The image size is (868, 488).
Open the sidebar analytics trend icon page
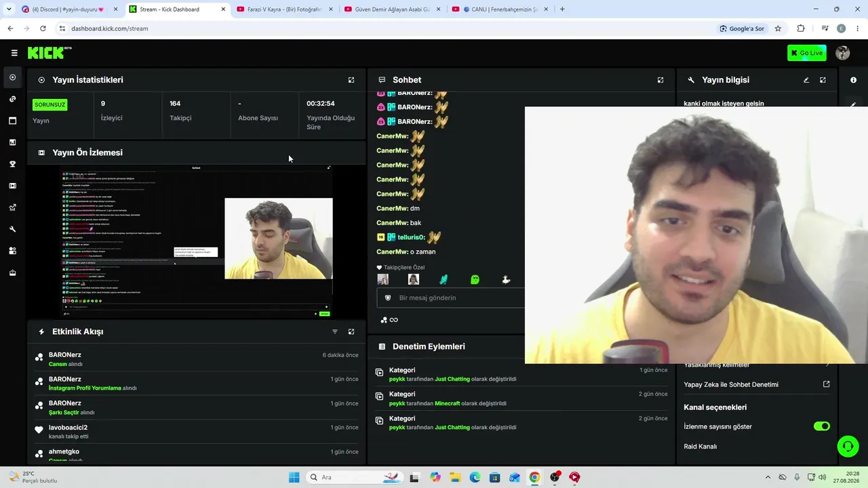[12, 207]
